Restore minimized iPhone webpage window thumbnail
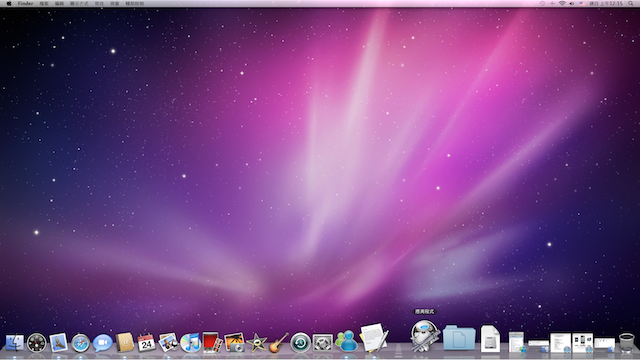The height and width of the screenshot is (360, 640). pyautogui.click(x=582, y=343)
